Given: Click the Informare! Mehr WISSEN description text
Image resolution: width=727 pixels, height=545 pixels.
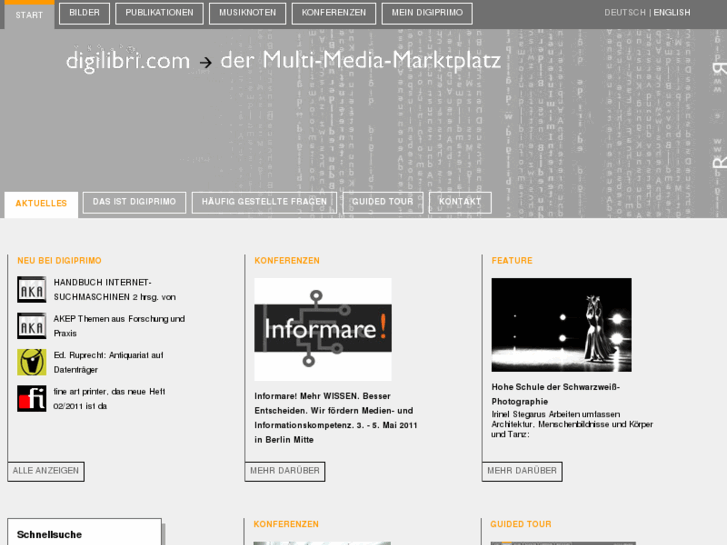Looking at the screenshot, I should pos(336,418).
